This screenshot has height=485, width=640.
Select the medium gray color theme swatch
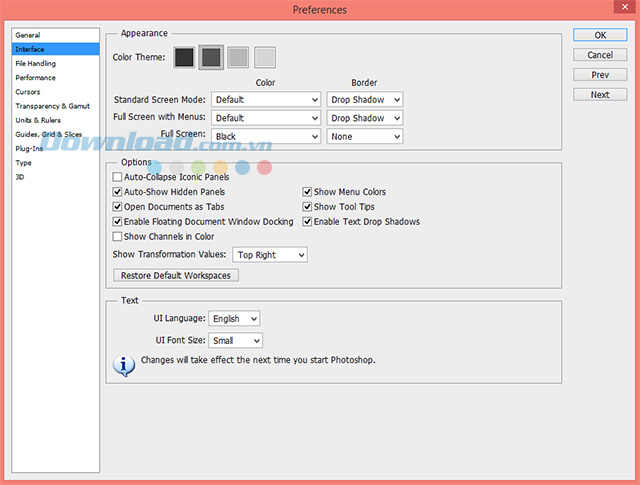click(x=238, y=57)
